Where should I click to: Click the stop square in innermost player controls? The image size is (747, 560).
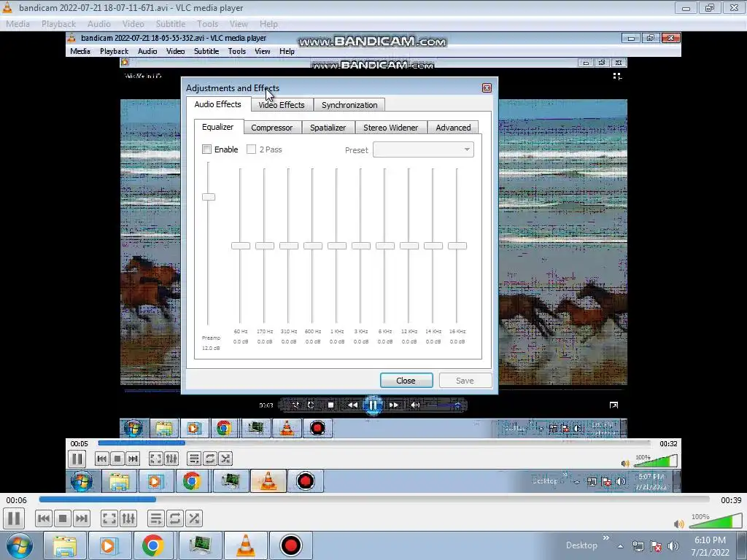point(330,405)
